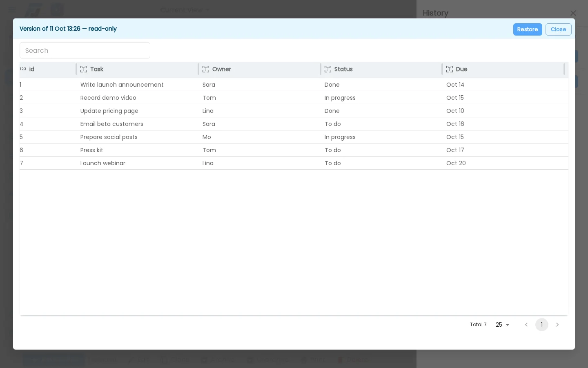Click the Owner column text-type icon
This screenshot has width=588, height=368.
tap(206, 69)
